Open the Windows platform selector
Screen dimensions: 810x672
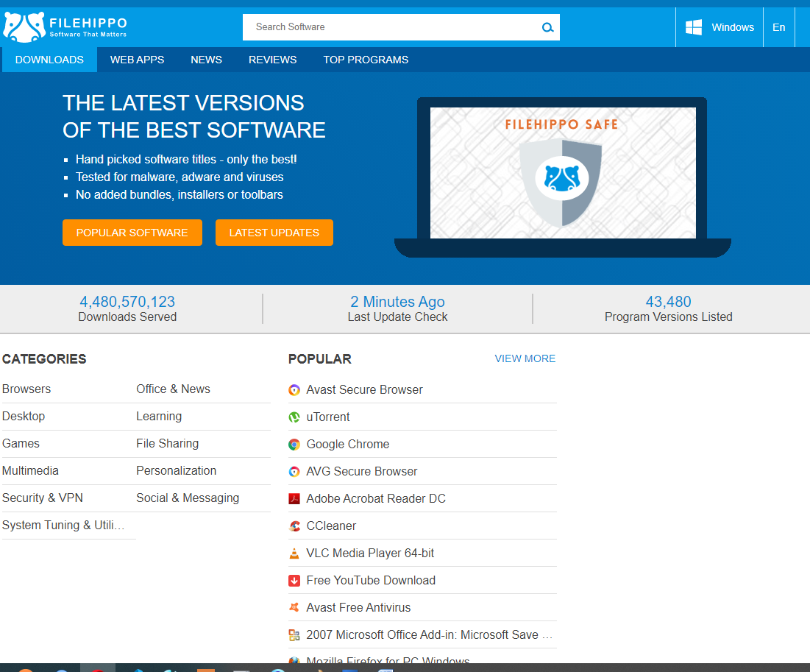pyautogui.click(x=720, y=27)
